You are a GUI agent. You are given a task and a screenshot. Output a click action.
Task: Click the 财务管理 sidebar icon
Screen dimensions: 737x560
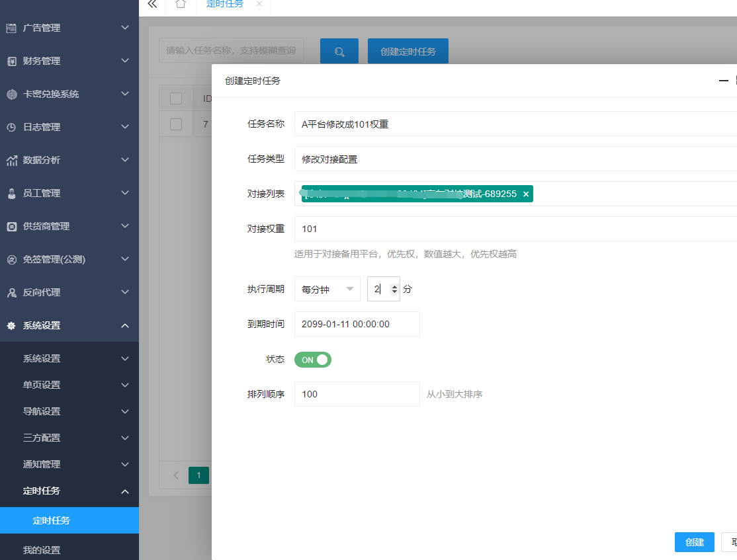coord(11,61)
